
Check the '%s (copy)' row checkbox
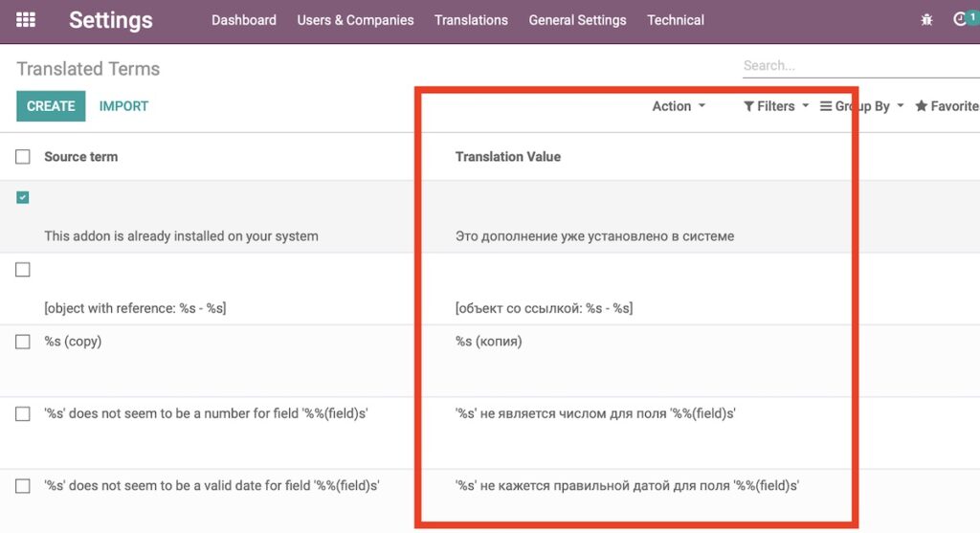(x=23, y=342)
